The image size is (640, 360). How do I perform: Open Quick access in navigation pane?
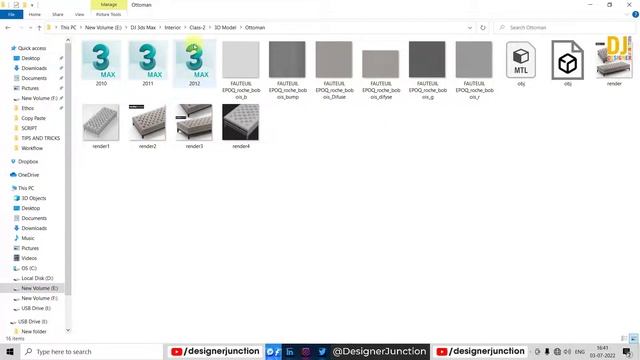32,48
